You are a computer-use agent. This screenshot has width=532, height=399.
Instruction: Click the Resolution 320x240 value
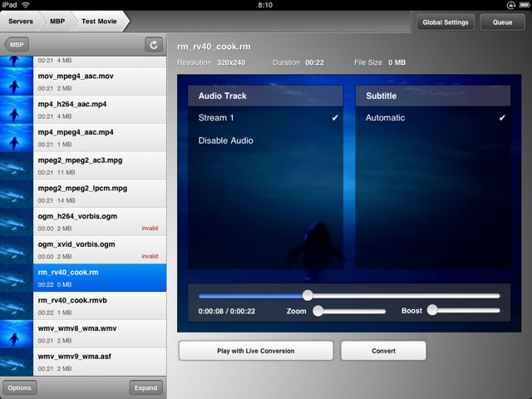click(x=231, y=62)
